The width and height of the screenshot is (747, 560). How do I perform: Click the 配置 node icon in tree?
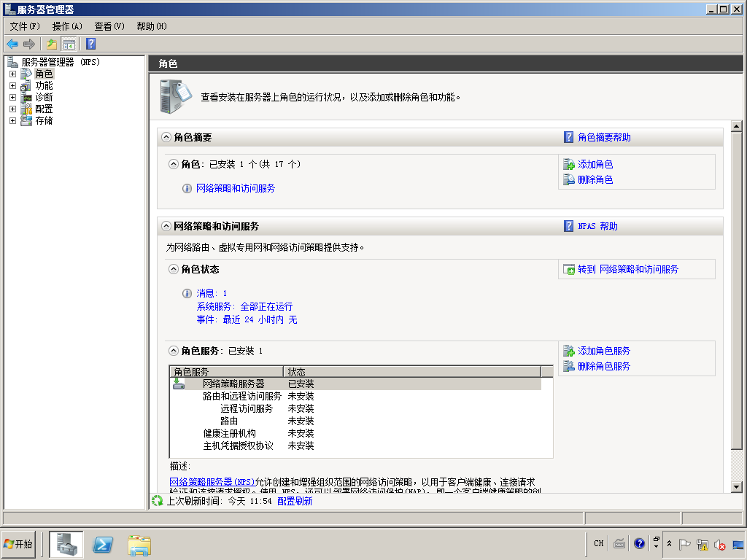click(x=26, y=109)
